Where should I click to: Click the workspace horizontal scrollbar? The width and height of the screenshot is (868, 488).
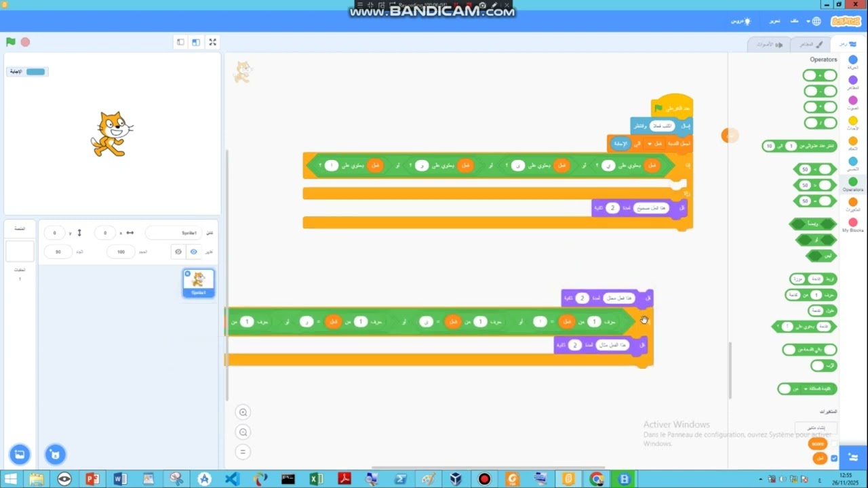point(488,467)
